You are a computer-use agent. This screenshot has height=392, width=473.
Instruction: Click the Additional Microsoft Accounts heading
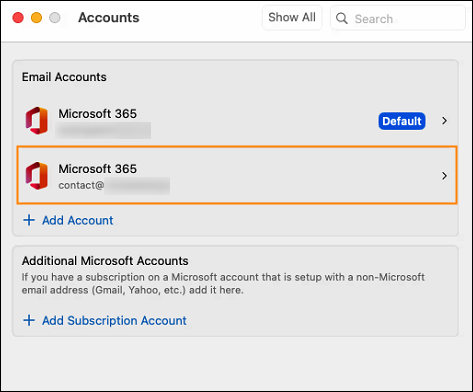pos(105,261)
